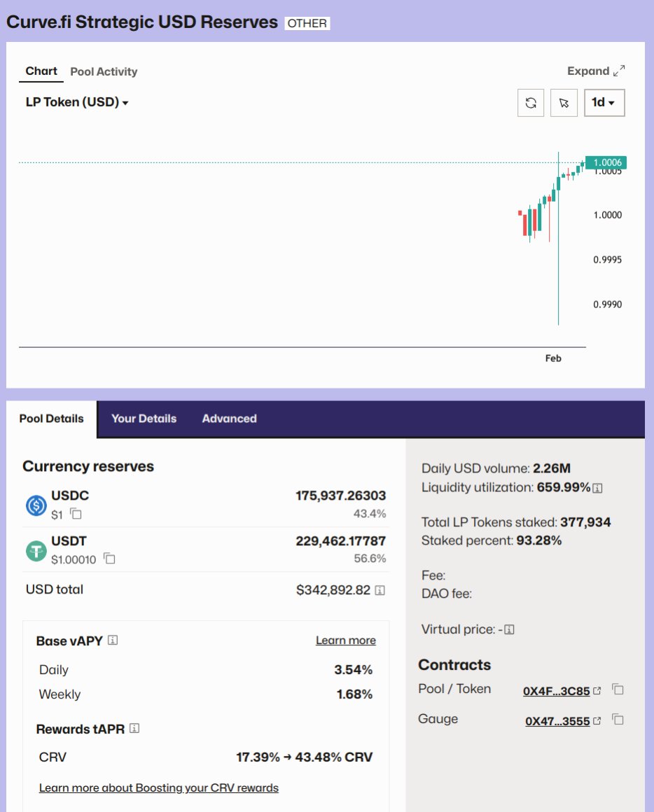Click the Curve.fi Strategic USD Reserves title
654x812 pixels.
142,22
